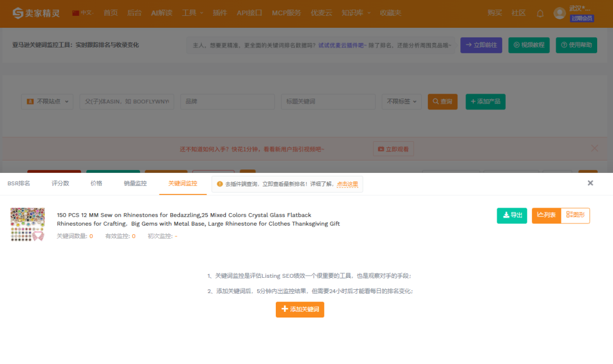613x364 pixels.
Task: Open the 中文 language selector
Action: click(83, 13)
